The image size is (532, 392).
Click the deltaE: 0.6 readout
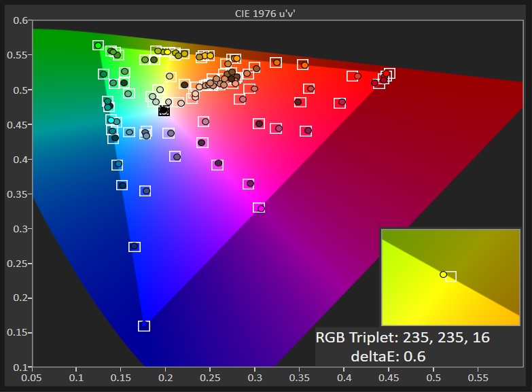coord(388,357)
